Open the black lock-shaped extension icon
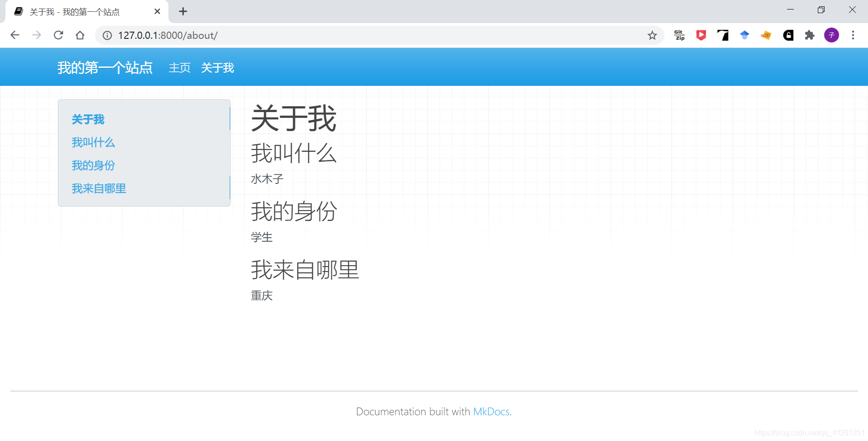The image size is (868, 441). coord(788,35)
